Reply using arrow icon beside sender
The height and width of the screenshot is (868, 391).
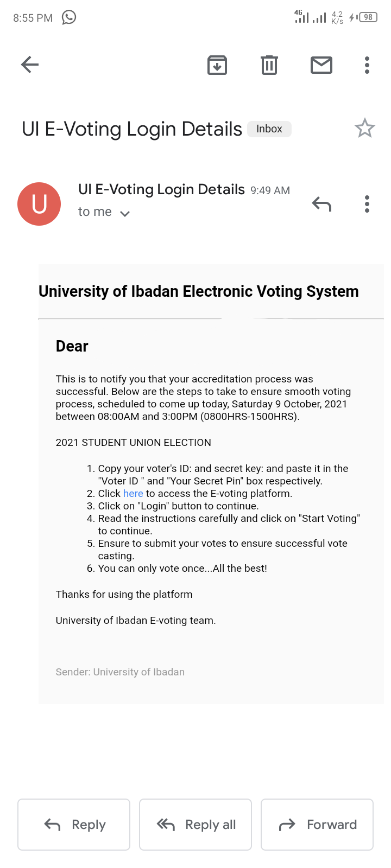321,204
